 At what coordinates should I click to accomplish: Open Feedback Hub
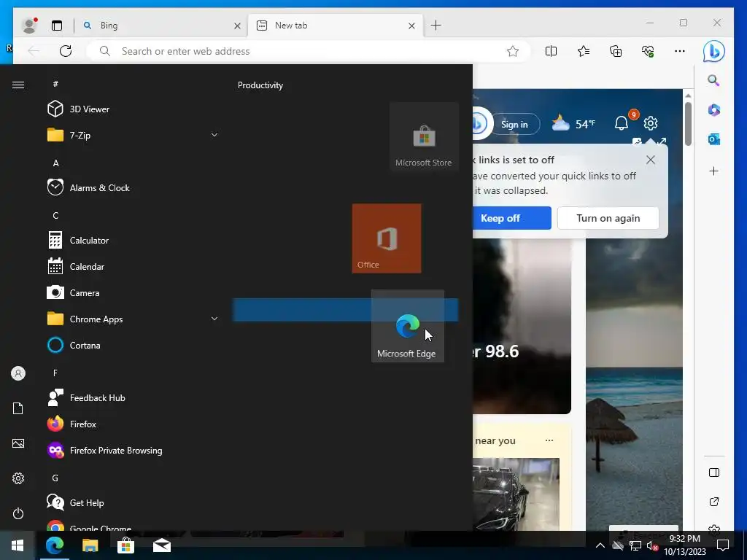click(x=133, y=397)
